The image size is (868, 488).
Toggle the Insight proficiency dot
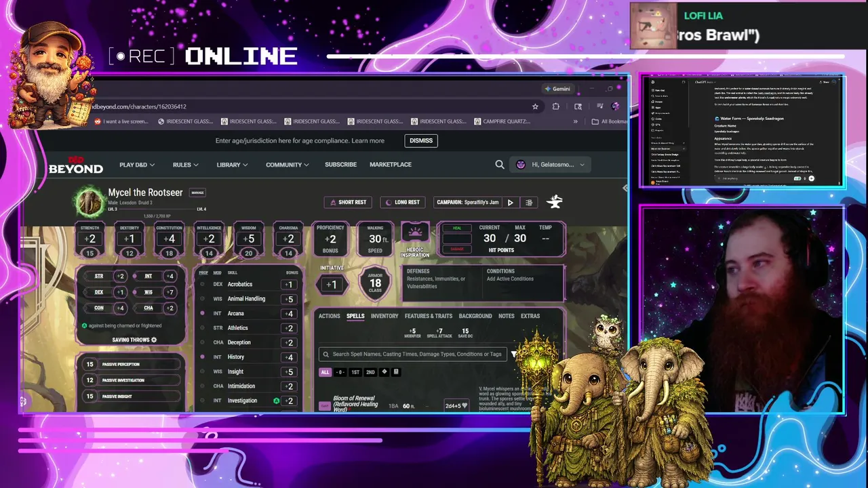tap(202, 371)
